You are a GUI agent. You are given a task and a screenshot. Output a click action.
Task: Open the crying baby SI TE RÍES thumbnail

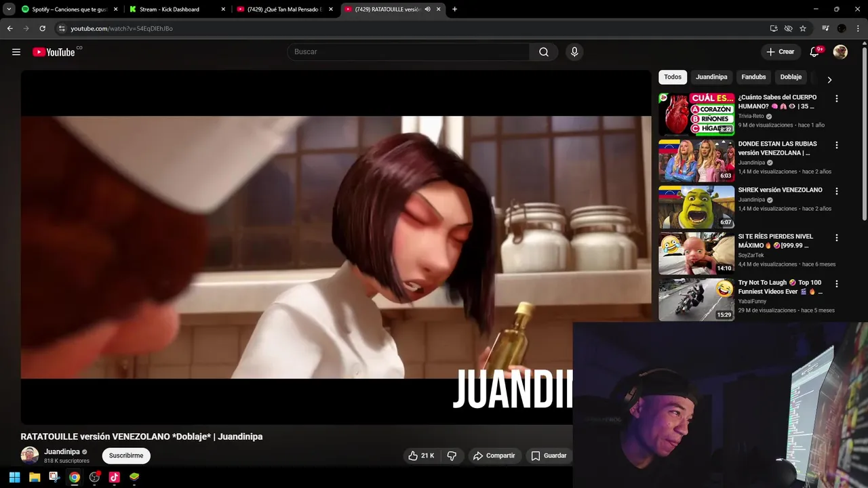click(696, 253)
